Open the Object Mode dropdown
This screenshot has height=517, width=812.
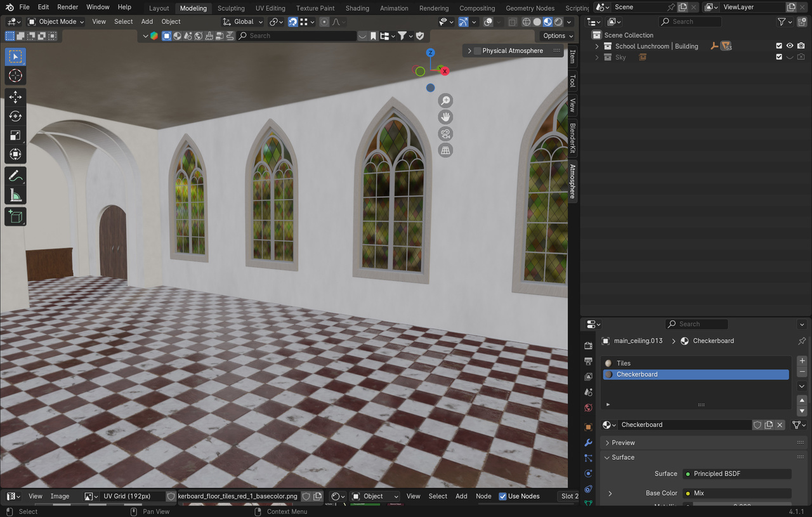56,22
